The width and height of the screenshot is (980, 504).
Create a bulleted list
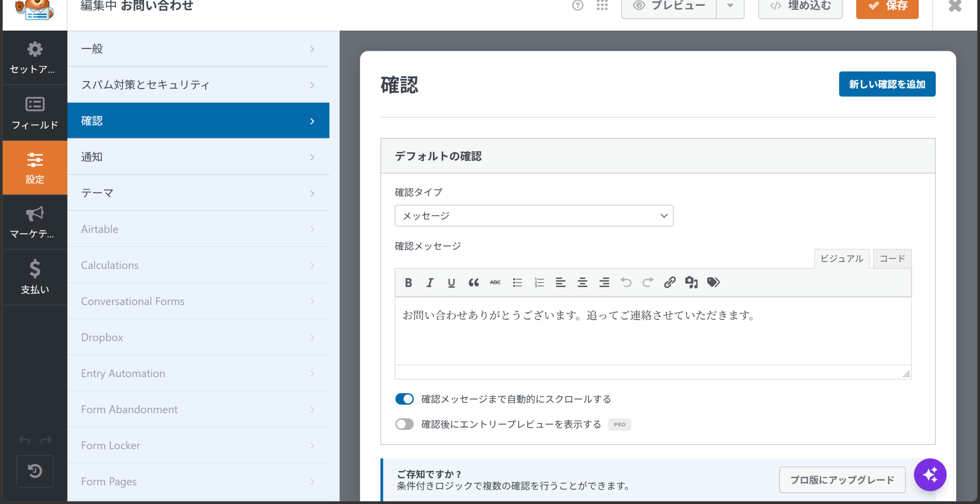pos(517,282)
